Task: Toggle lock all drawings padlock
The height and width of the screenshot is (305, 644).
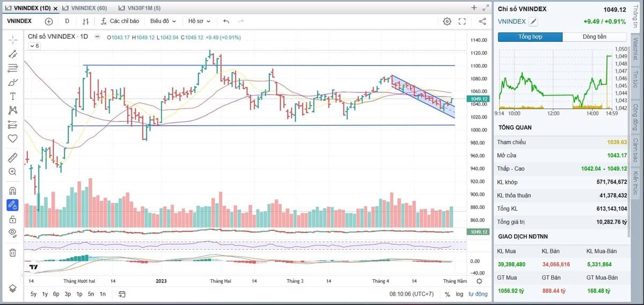Action: pyautogui.click(x=13, y=219)
